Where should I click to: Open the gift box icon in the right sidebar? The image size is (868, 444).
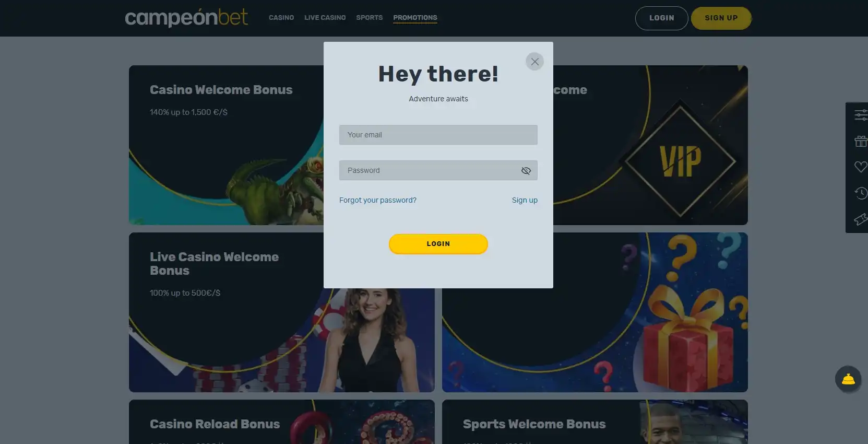point(860,141)
